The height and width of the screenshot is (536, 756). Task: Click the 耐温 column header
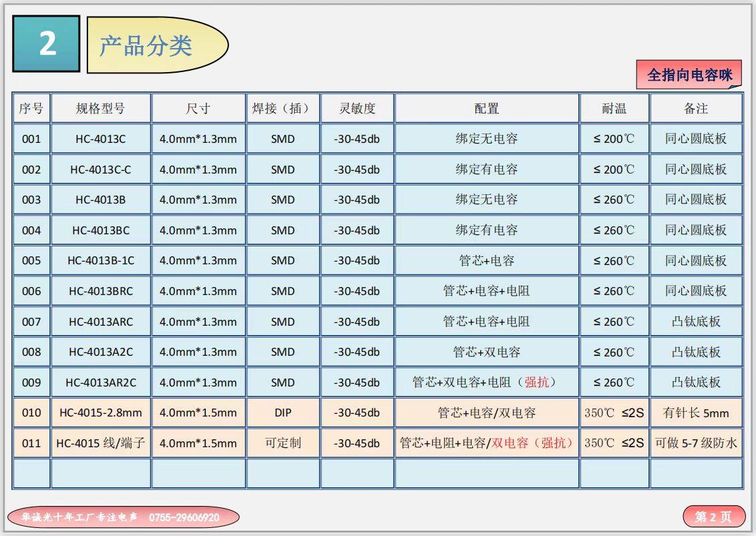pos(614,108)
